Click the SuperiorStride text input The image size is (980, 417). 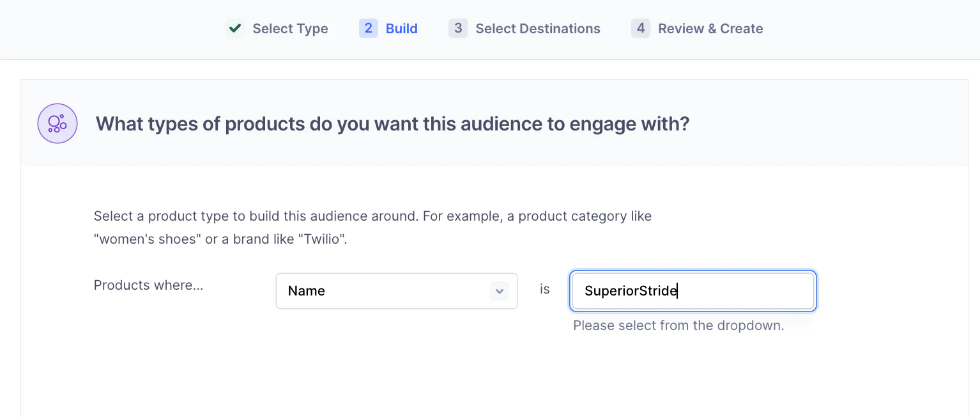tap(693, 290)
